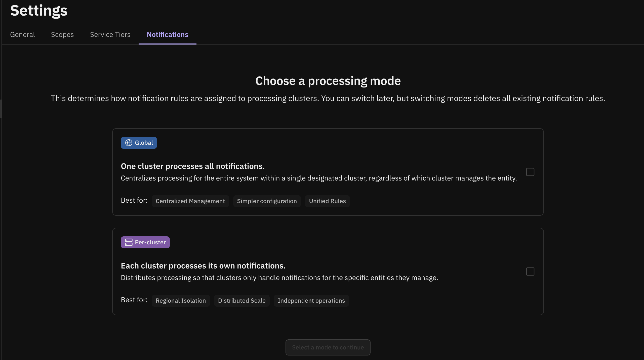
Task: Click the Choose a processing mode heading
Action: coord(328,81)
